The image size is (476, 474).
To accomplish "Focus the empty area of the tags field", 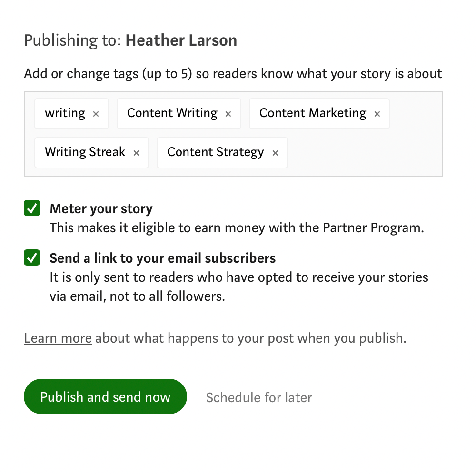I will [364, 153].
